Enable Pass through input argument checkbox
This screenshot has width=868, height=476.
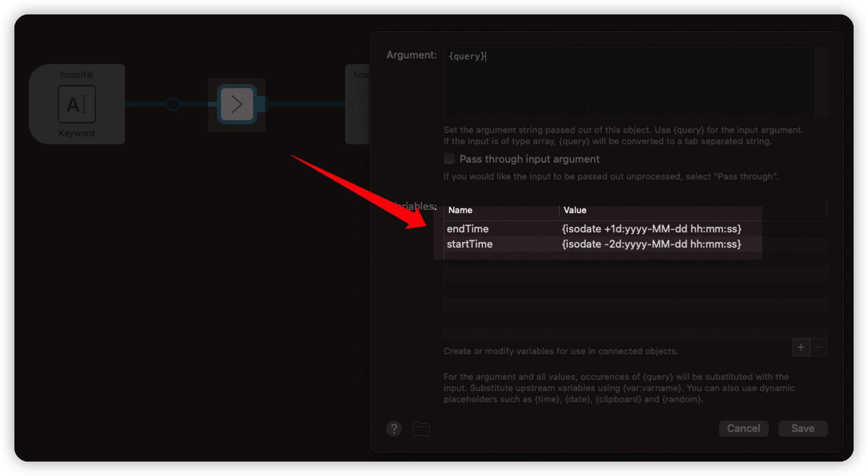[x=449, y=159]
